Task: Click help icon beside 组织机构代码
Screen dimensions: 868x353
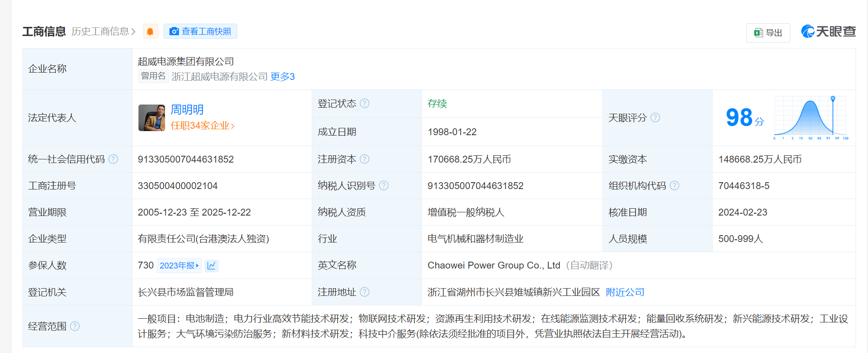Action: 674,186
